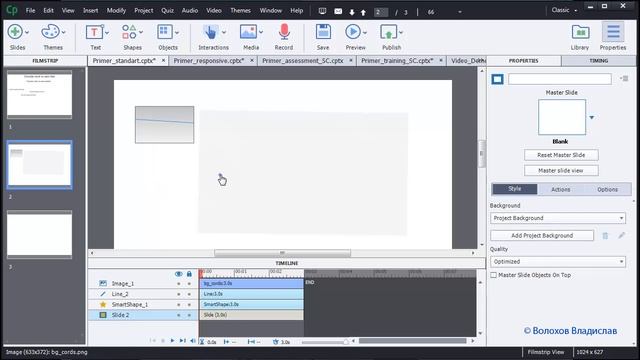640x360 pixels.
Task: Open the zoom percentage dropdown arrow
Action: point(460,12)
